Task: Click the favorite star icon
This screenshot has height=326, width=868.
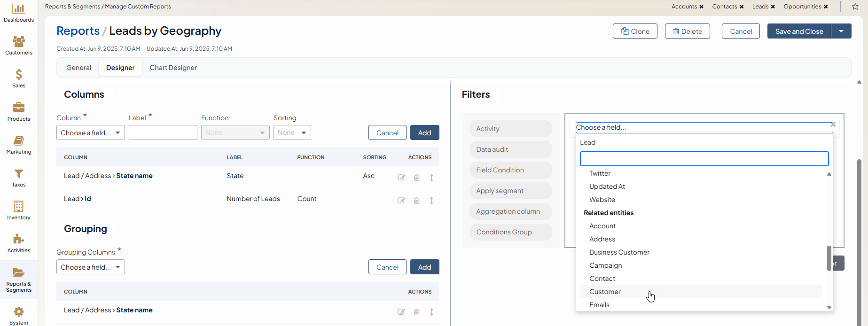Action: click(x=855, y=7)
